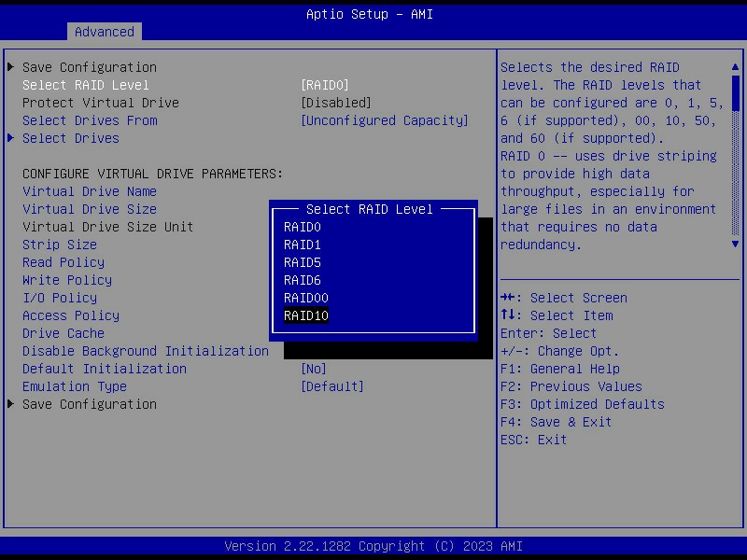This screenshot has height=560, width=747.
Task: Click the help text scrollbar thumb
Action: tap(735, 93)
